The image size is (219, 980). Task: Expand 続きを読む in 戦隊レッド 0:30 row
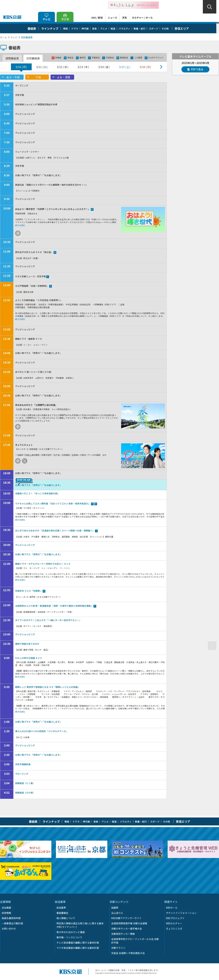(20, 712)
